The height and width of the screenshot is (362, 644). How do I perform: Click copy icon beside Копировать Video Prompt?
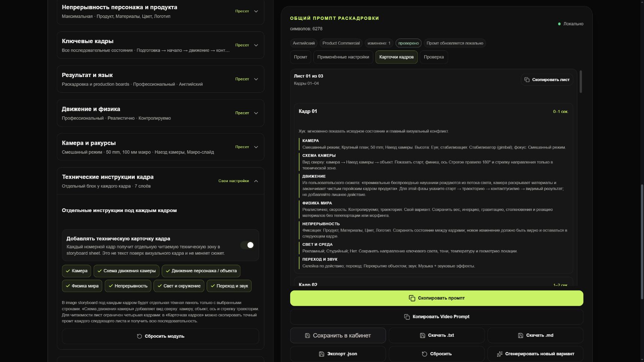coord(407,317)
